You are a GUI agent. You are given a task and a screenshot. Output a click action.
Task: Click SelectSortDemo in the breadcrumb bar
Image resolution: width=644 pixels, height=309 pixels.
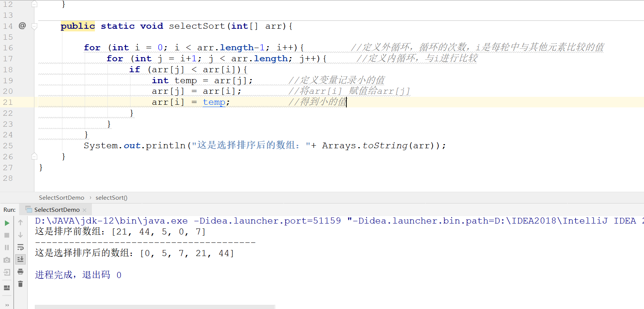62,197
